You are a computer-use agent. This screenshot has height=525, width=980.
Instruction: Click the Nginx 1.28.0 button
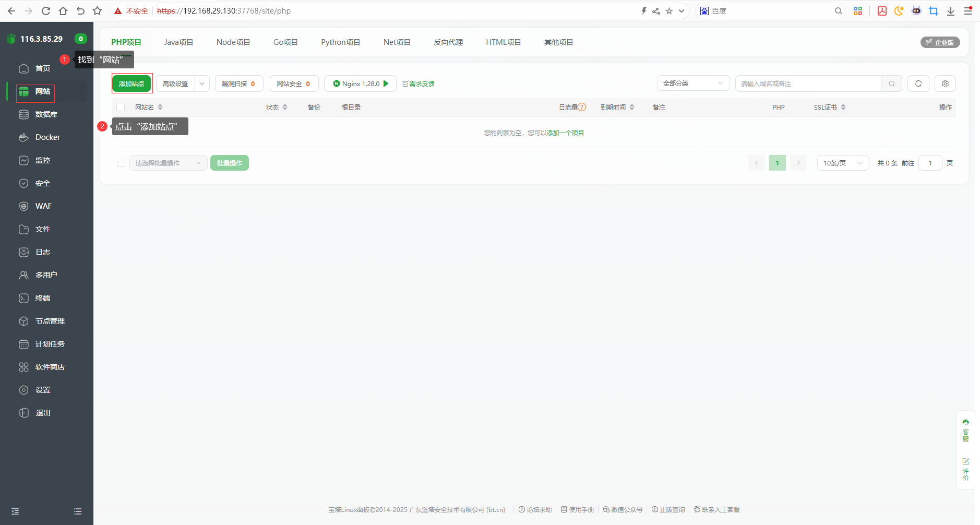pyautogui.click(x=360, y=83)
